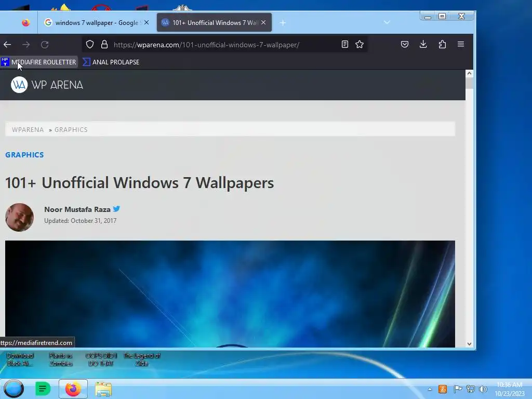Reload the page with the refresh icon
This screenshot has width=532, height=399.
(45, 45)
